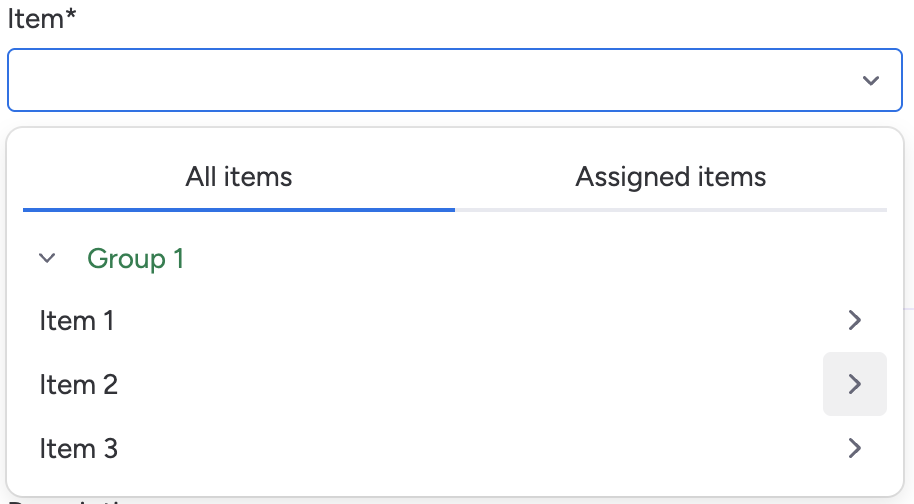Pick Item 3 from the list

pos(79,449)
